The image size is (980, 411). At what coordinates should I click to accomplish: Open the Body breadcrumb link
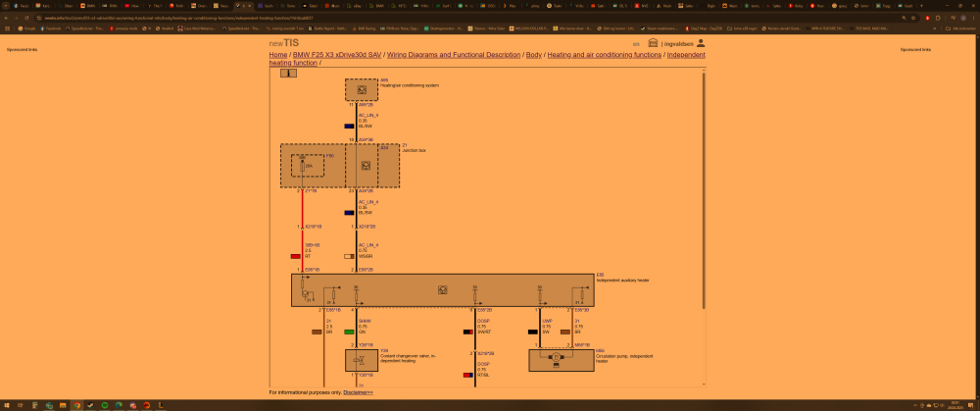click(533, 54)
